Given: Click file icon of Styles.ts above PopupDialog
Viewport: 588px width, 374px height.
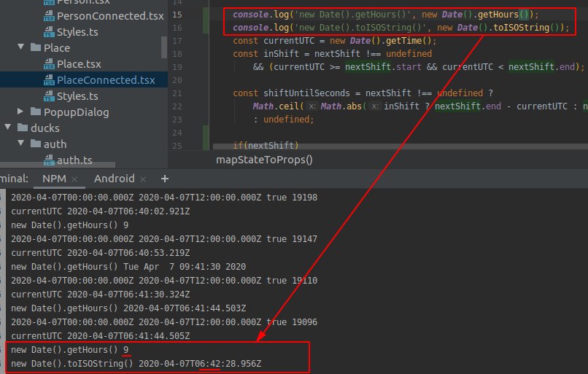Looking at the screenshot, I should (49, 96).
